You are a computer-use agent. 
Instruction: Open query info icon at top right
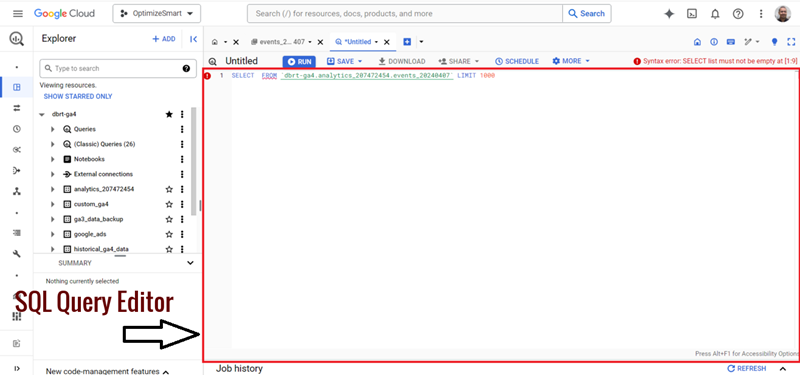click(x=714, y=42)
